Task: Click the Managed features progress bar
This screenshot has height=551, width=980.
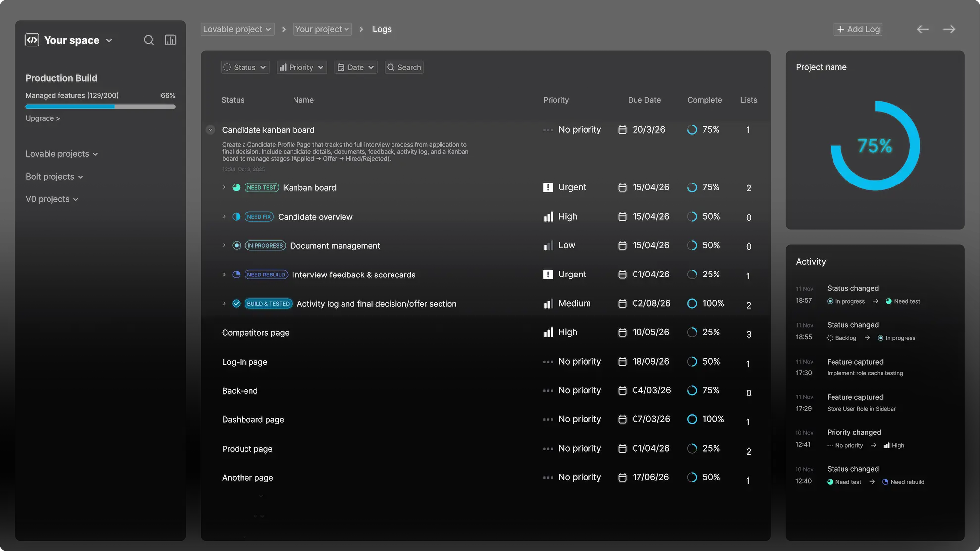Action: tap(100, 106)
